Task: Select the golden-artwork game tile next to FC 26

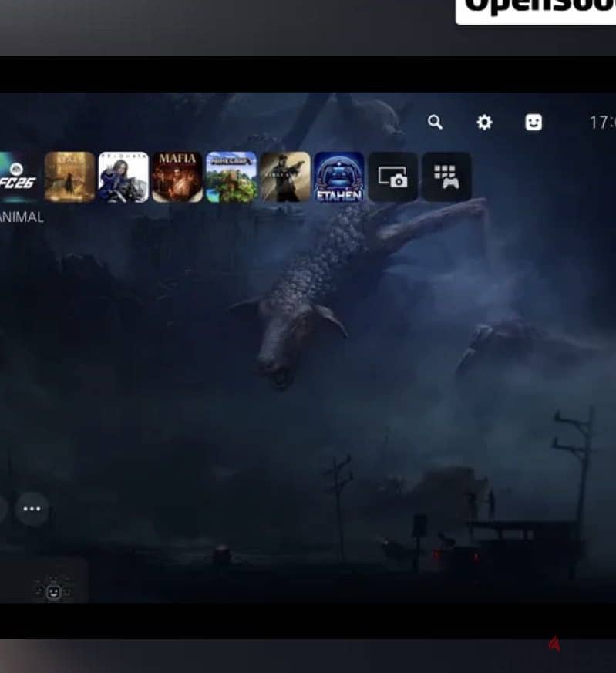Action: (x=69, y=177)
